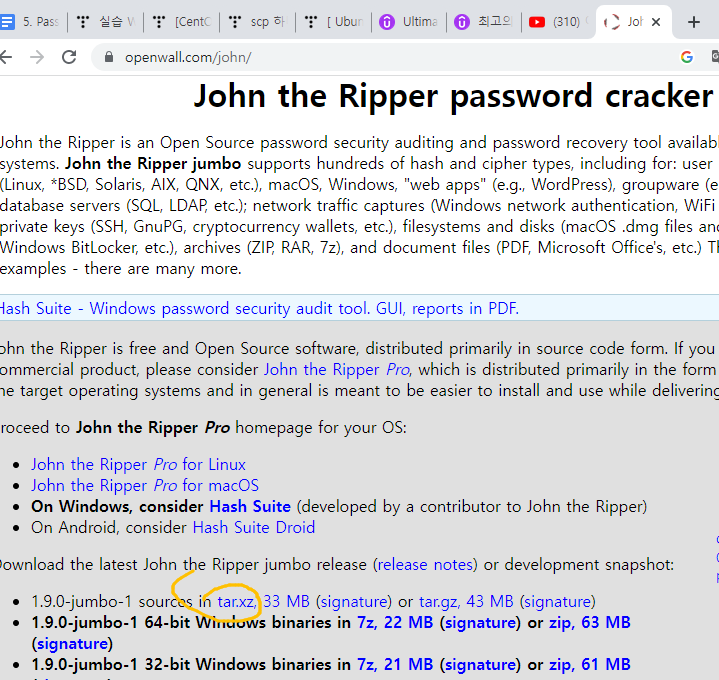
Task: Open signature link after tar.gz, 43 MB
Action: (x=558, y=601)
